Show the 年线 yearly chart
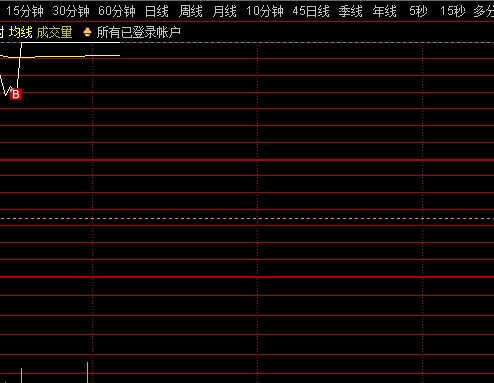Image resolution: width=494 pixels, height=383 pixels. coord(385,11)
